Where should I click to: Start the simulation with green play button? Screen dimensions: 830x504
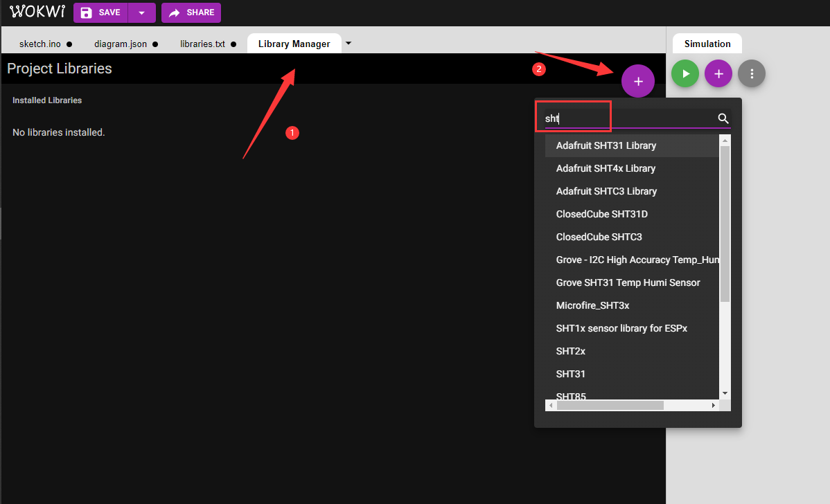[x=685, y=73]
